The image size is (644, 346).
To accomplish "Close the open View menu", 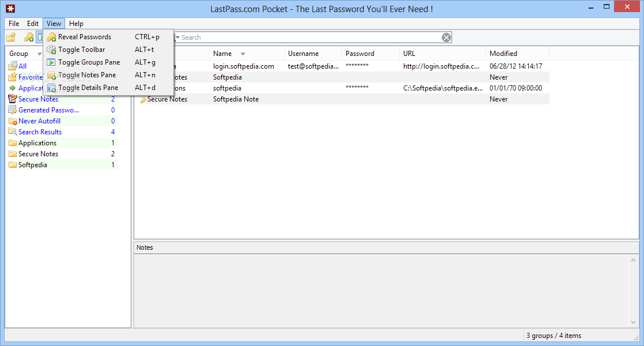I will coord(54,24).
